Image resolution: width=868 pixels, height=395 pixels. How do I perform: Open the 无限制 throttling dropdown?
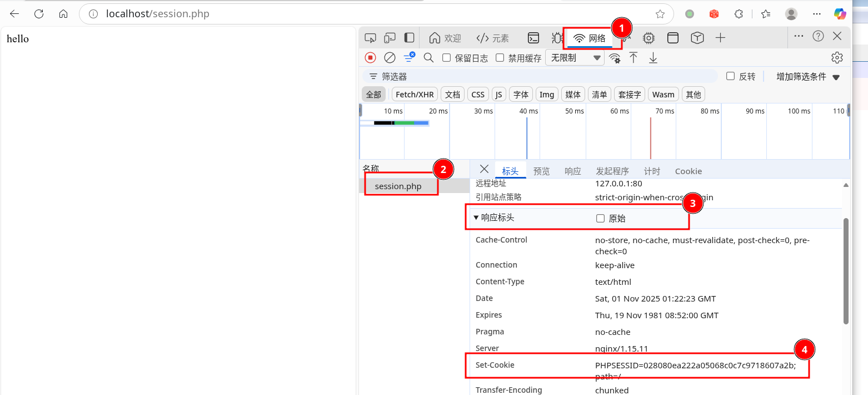(575, 57)
